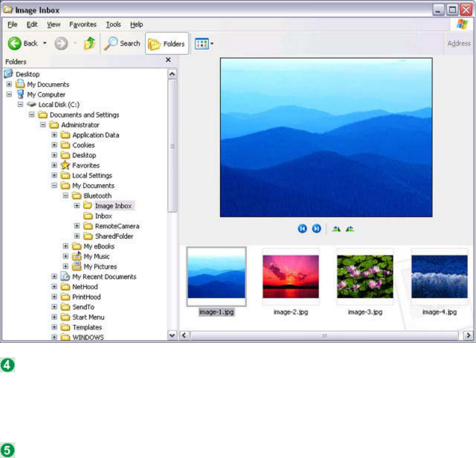476x458 pixels.
Task: Click the Address bar label
Action: click(x=459, y=43)
